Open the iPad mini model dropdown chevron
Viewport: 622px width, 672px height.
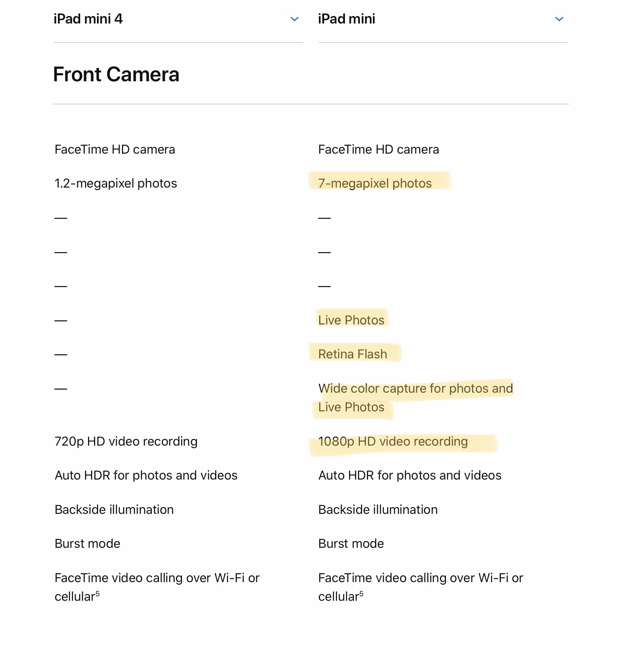pos(559,19)
